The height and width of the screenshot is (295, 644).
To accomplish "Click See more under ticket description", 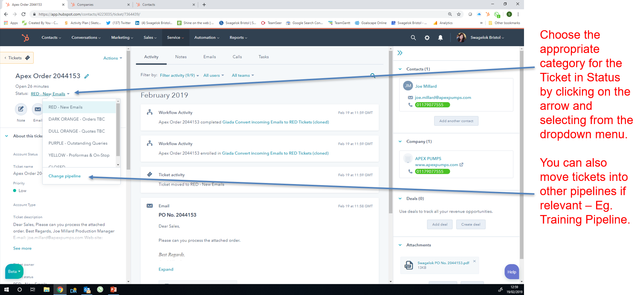I will (22, 248).
